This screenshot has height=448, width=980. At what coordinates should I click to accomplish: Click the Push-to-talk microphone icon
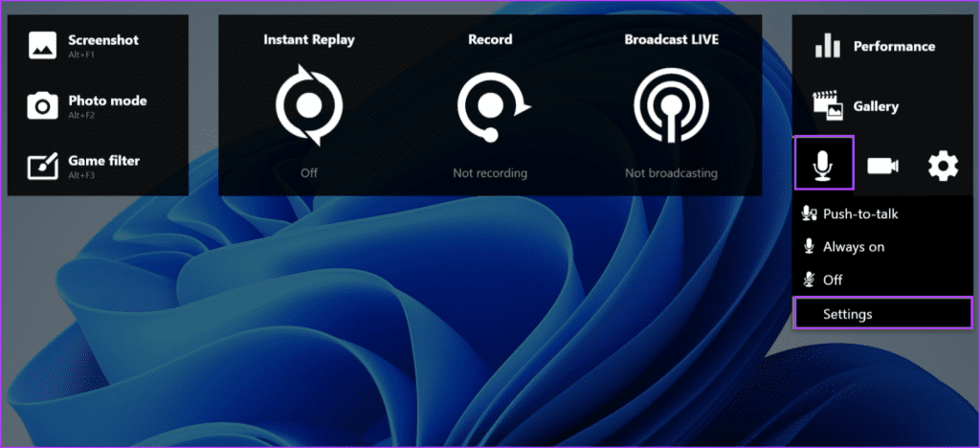810,213
